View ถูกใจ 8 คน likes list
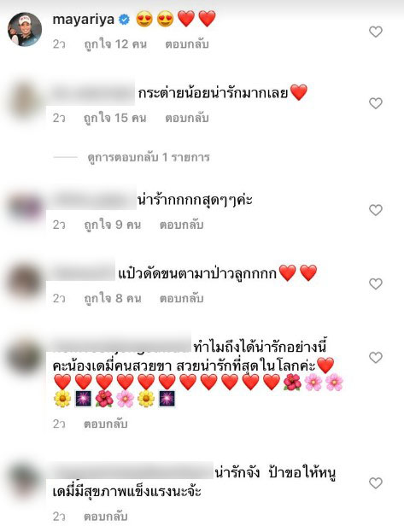 point(113,298)
